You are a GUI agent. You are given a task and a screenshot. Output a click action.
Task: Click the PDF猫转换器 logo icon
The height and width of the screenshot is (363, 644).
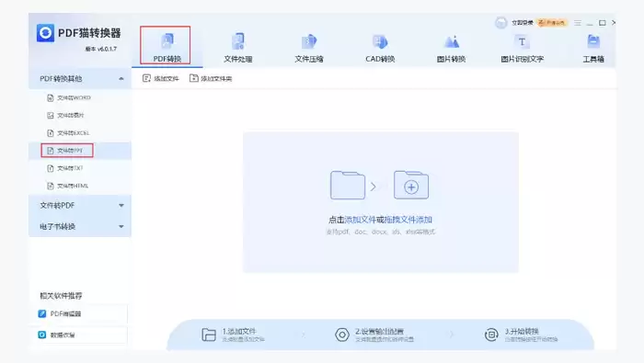45,33
